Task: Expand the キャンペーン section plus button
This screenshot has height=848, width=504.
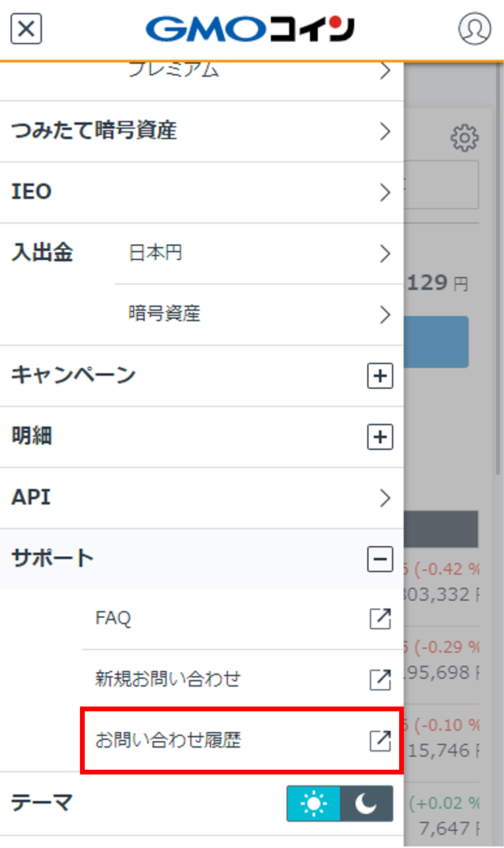Action: coord(380,375)
